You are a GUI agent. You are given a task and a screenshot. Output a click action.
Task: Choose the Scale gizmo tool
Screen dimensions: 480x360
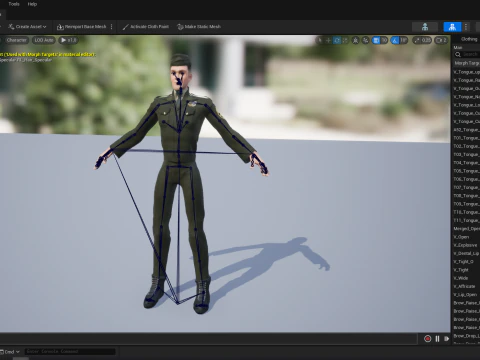coord(345,40)
